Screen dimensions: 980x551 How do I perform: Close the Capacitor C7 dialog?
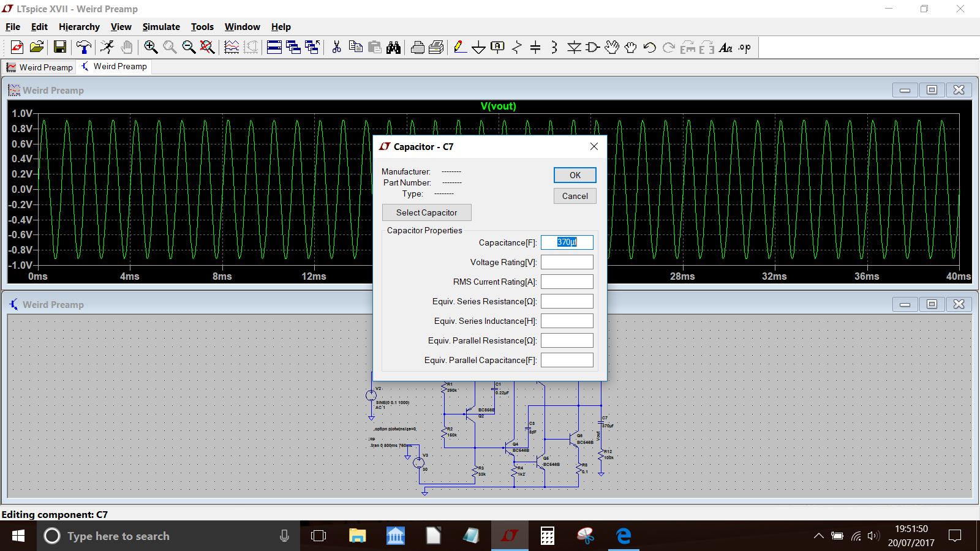coord(594,146)
